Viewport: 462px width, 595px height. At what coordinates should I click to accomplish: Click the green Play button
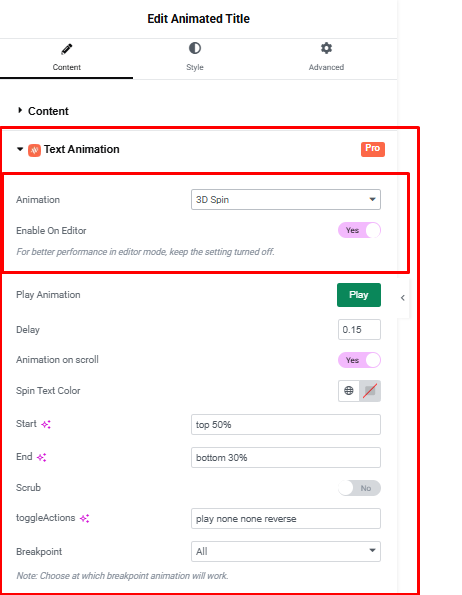359,295
